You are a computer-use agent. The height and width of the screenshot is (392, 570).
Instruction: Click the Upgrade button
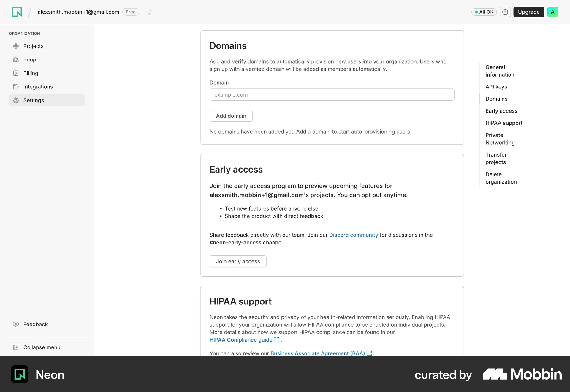(529, 12)
